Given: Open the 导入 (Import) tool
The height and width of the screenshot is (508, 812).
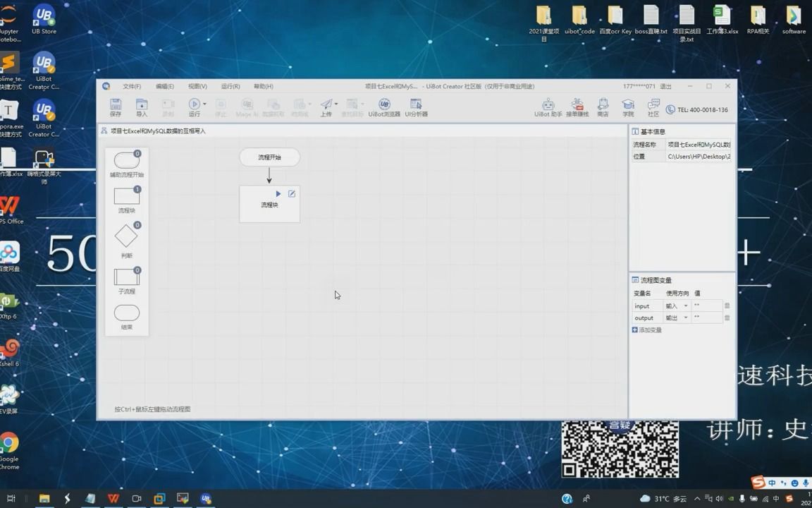Looking at the screenshot, I should click(x=140, y=106).
